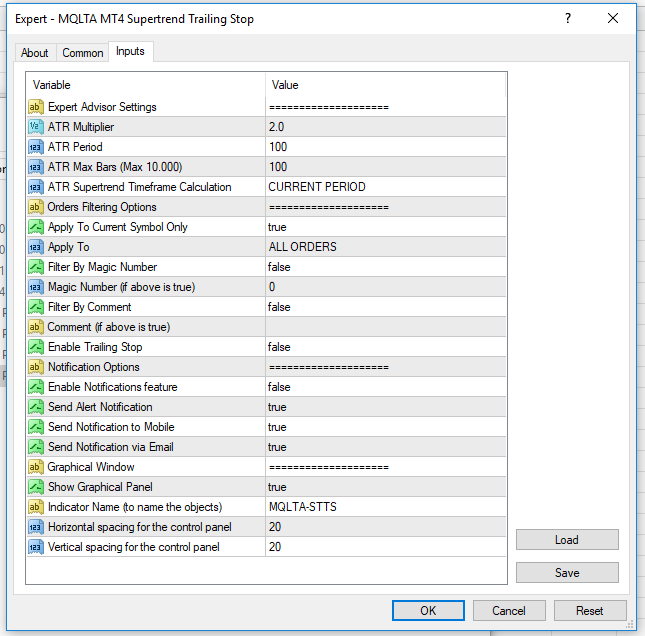
Task: Toggle the Send Notification to Mobile value
Action: 386,427
